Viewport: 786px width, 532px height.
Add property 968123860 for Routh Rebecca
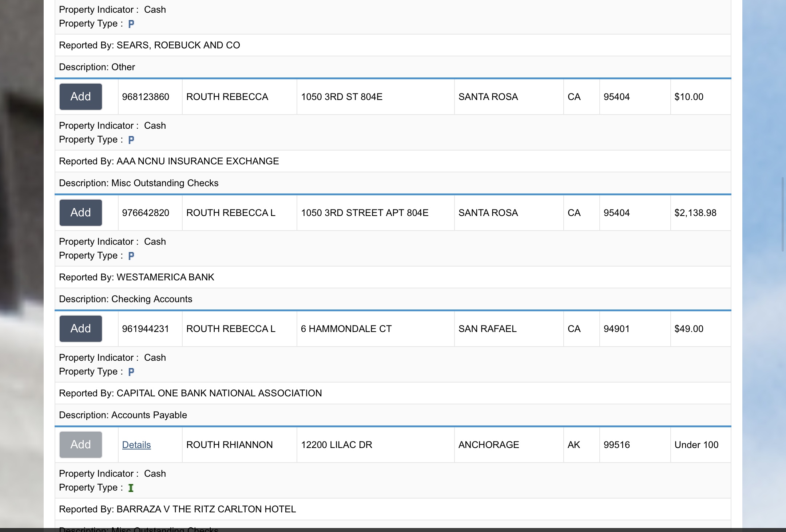point(80,97)
